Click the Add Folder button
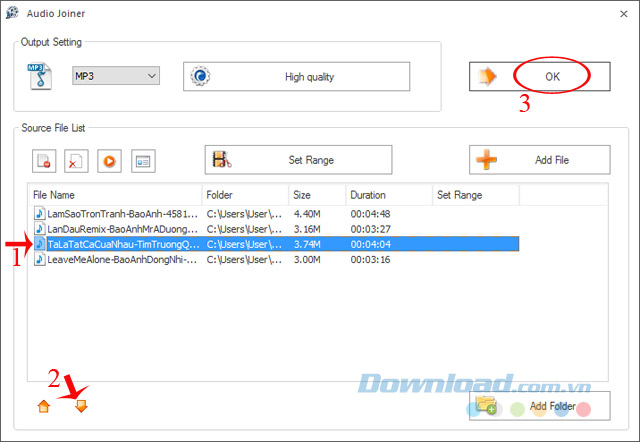This screenshot has width=640, height=442. [540, 406]
